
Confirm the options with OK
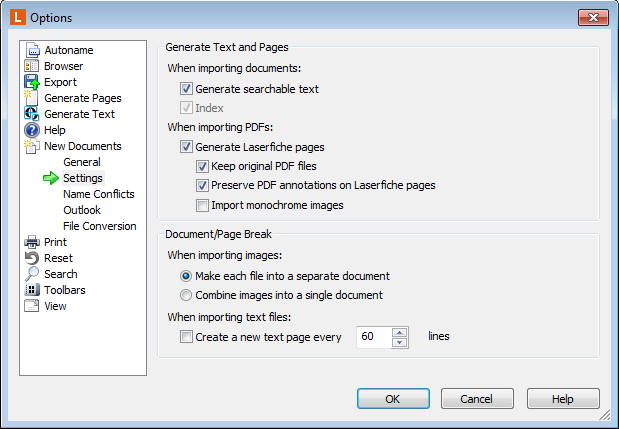(x=393, y=399)
